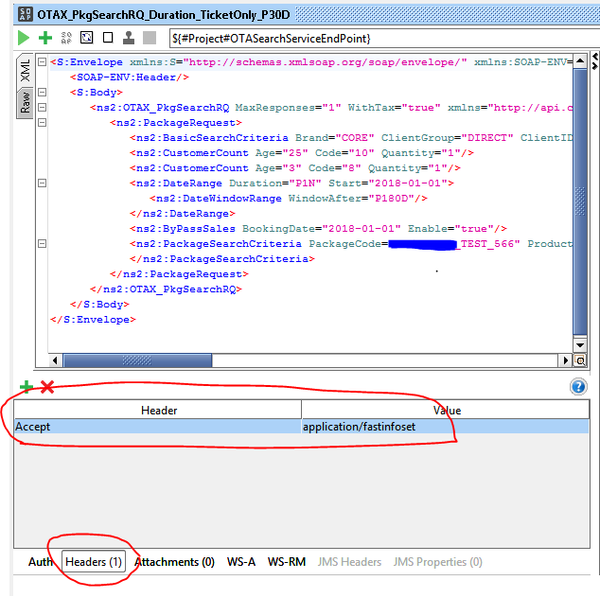Click the green Submit request play button
This screenshot has height=596, width=600.
pyautogui.click(x=23, y=37)
